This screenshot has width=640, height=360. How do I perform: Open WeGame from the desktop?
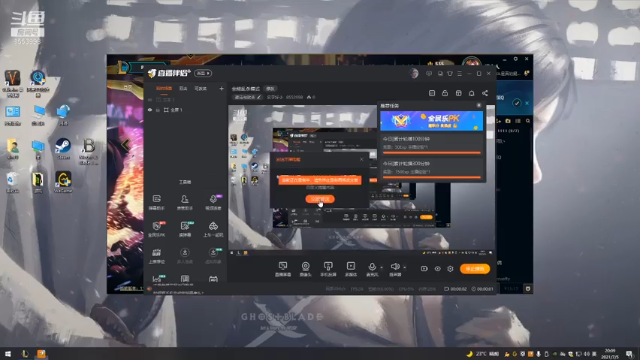click(x=63, y=182)
